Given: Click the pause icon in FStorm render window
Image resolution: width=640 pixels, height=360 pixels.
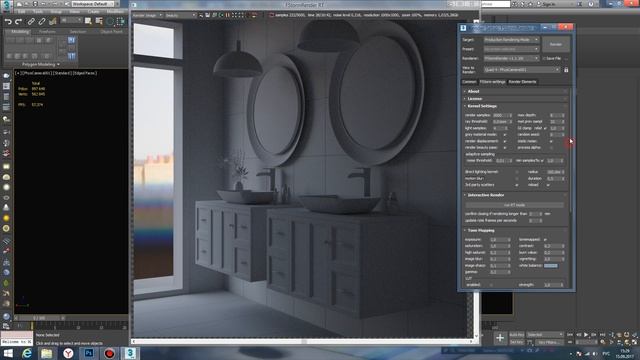Looking at the screenshot, I should pos(228,15).
